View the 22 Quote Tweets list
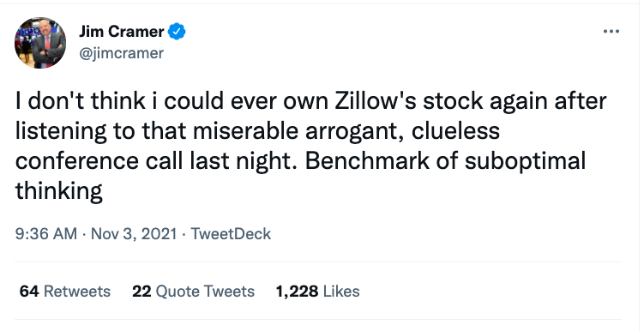 pos(193,292)
